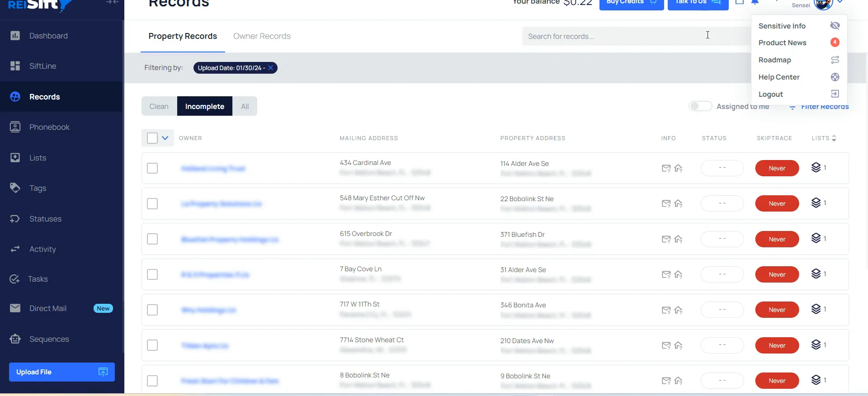Collapse the user profile menu chevron
The image size is (868, 396).
(840, 2)
